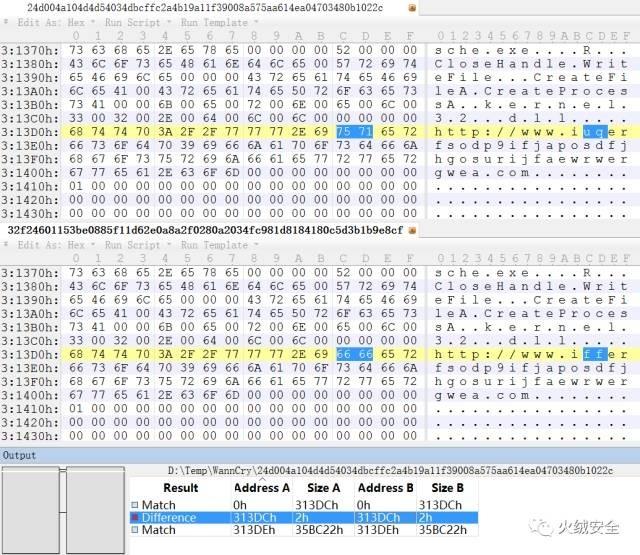Click the Output panel title bar
Image resolution: width=640 pixels, height=555 pixels.
(x=320, y=455)
